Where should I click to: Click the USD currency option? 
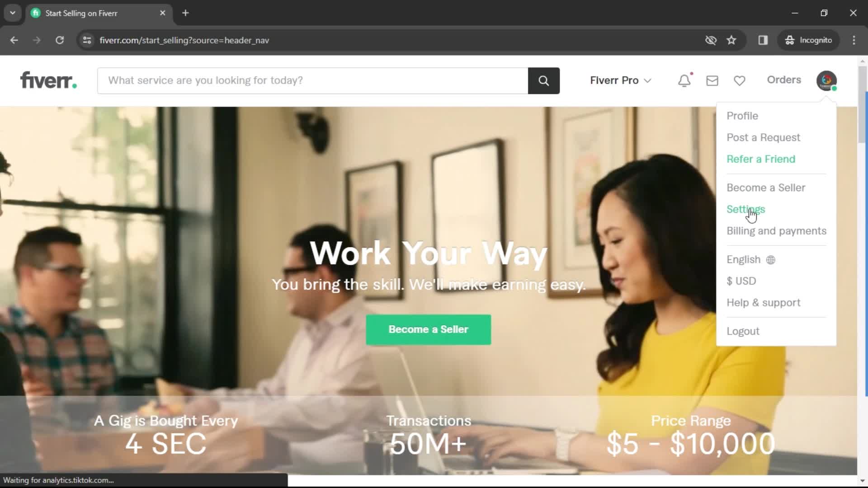741,281
